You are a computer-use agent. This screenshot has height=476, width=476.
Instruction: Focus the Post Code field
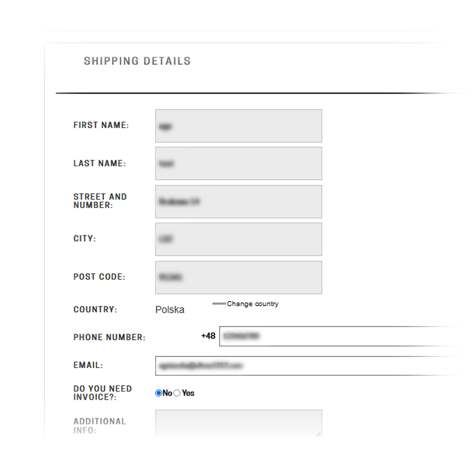tap(238, 277)
